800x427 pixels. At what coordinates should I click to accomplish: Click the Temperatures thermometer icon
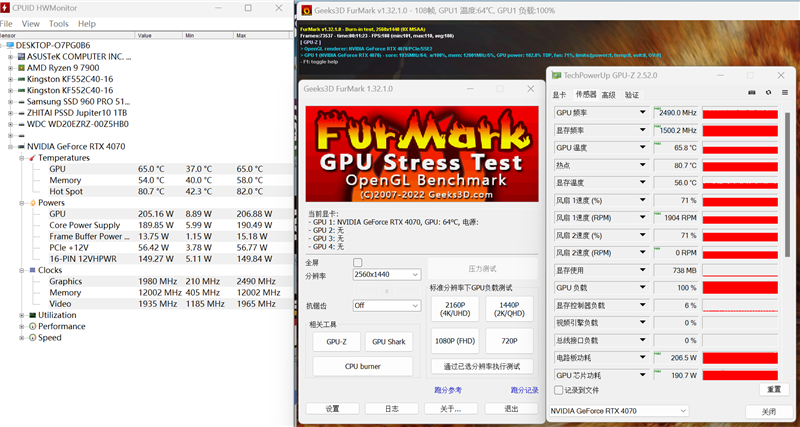click(31, 158)
